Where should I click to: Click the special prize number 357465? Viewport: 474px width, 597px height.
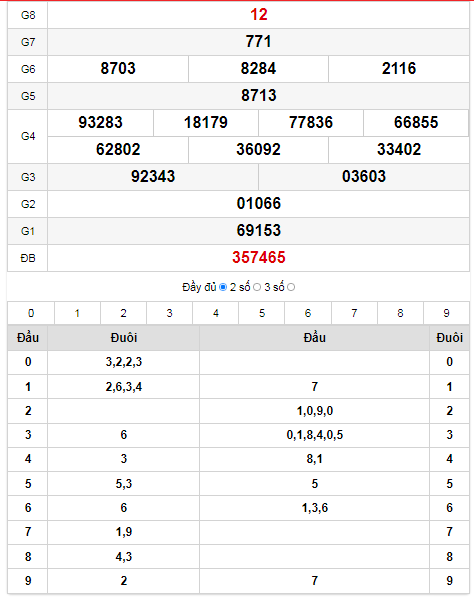coord(259,257)
